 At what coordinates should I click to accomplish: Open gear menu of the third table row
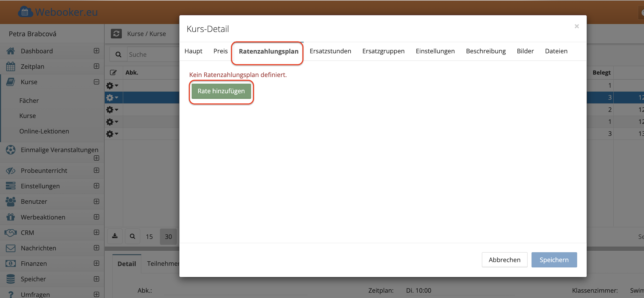click(112, 110)
